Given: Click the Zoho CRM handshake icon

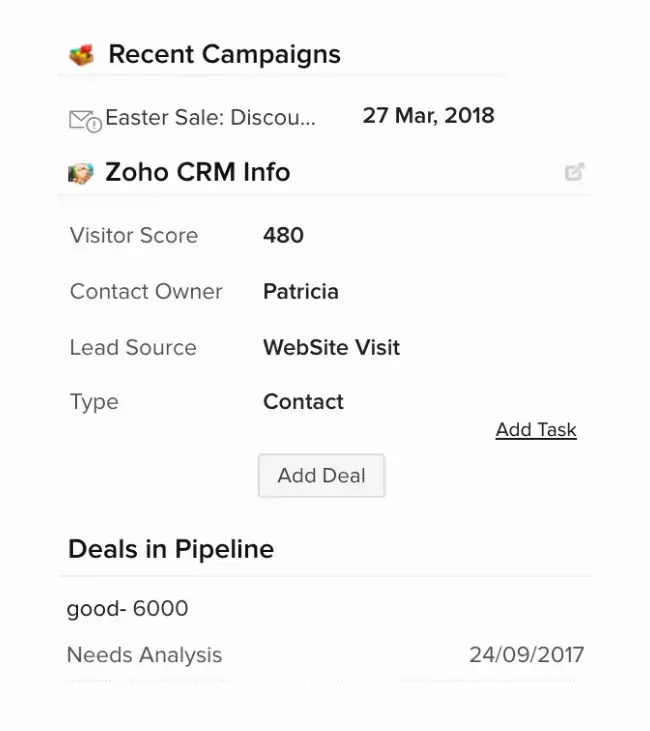Looking at the screenshot, I should [x=81, y=173].
